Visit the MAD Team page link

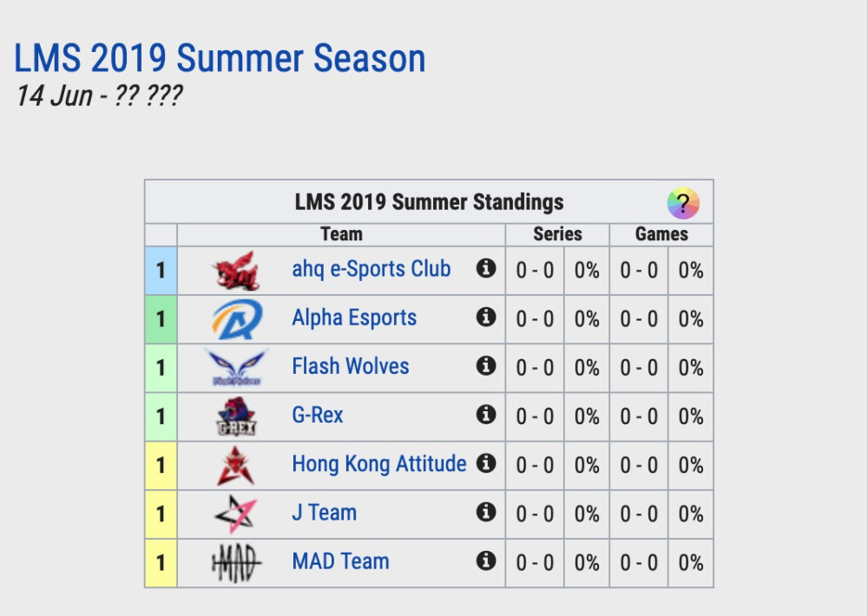(x=340, y=561)
